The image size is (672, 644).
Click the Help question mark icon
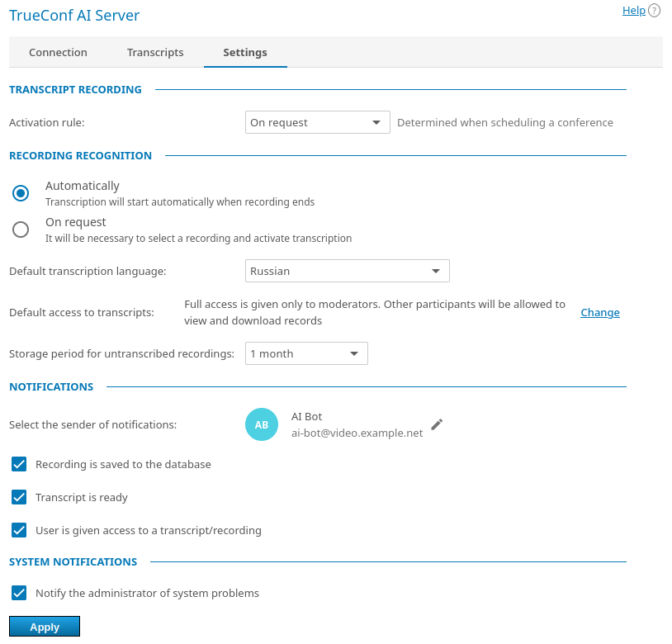[x=655, y=11]
